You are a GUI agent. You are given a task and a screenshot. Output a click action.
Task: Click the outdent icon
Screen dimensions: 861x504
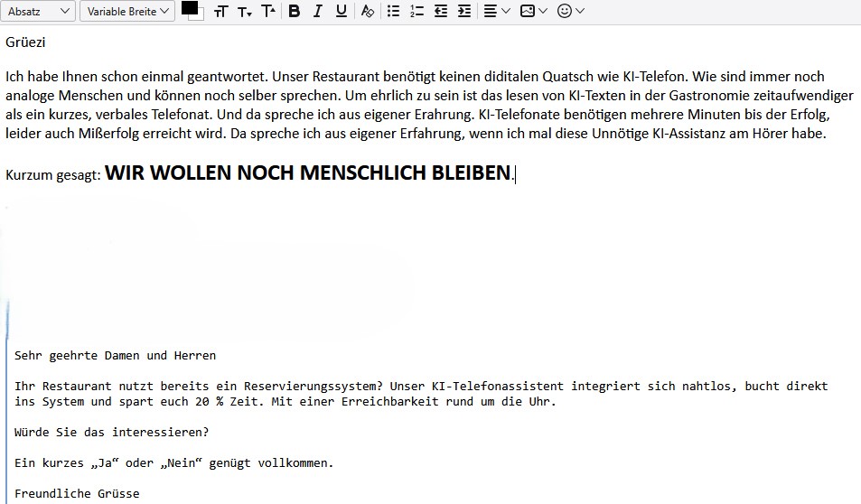click(441, 11)
